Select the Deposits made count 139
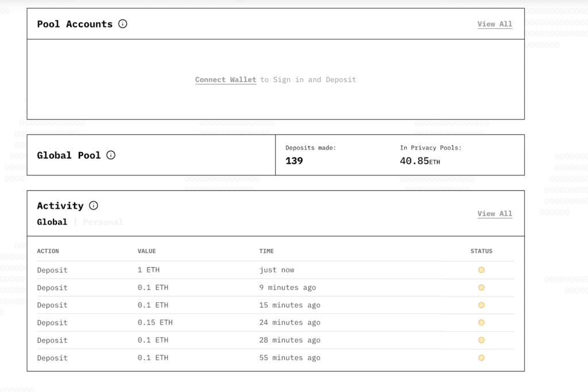Screen dimensions: 588x392 (294, 161)
